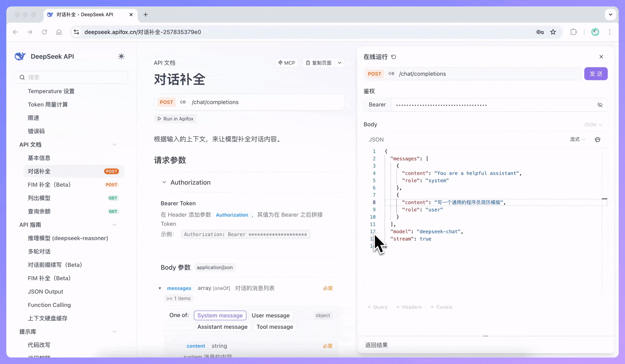Open the 流式 streaming mode dropdown
Image resolution: width=625 pixels, height=364 pixels.
point(577,139)
